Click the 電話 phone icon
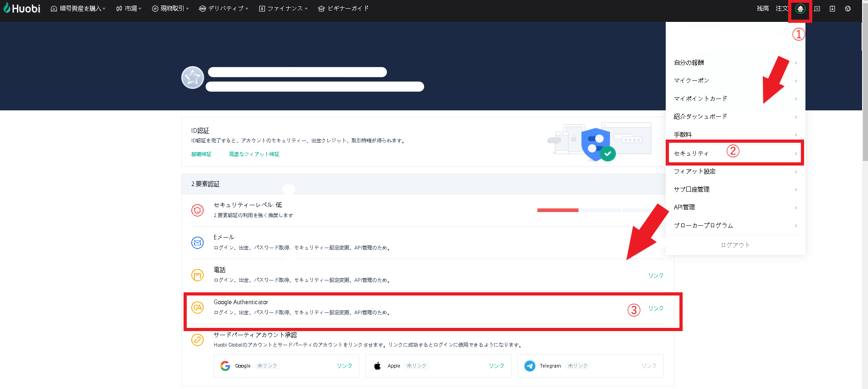The height and width of the screenshot is (389, 868). [x=197, y=275]
